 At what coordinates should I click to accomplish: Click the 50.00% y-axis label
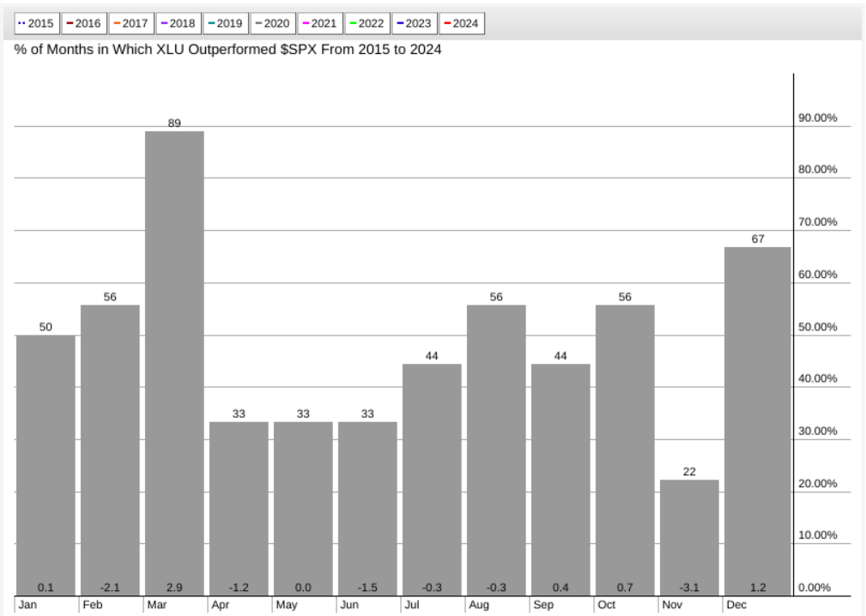tap(817, 327)
